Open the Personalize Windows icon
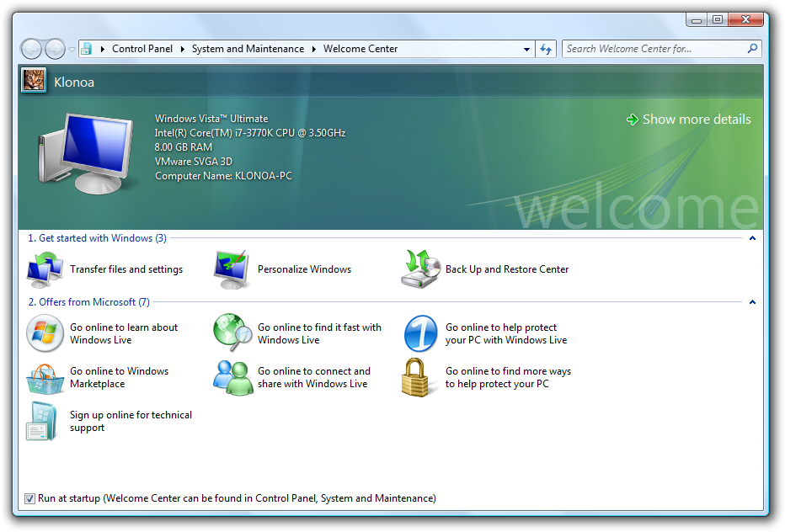The image size is (785, 532). point(232,269)
